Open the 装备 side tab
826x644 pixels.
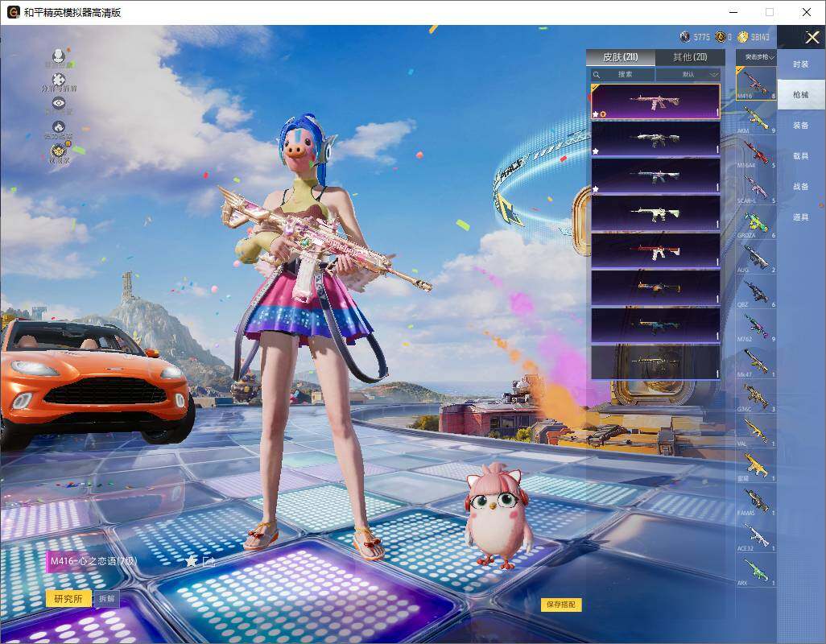(801, 126)
